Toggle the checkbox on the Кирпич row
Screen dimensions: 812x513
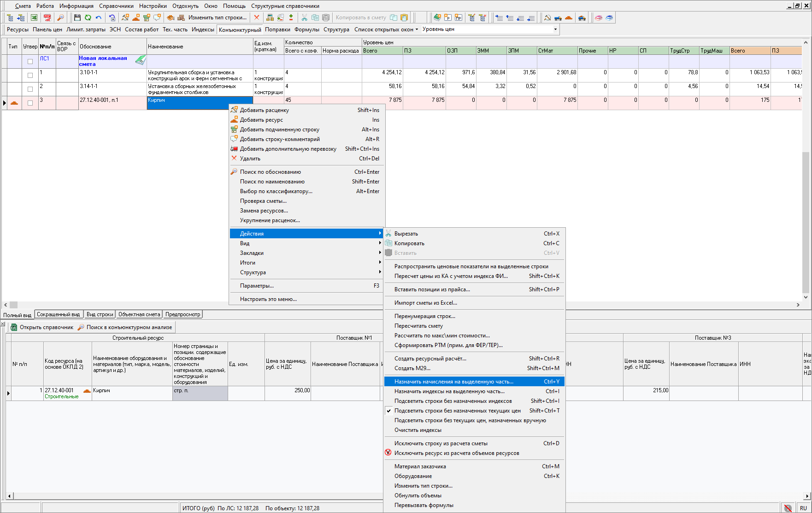[x=30, y=103]
